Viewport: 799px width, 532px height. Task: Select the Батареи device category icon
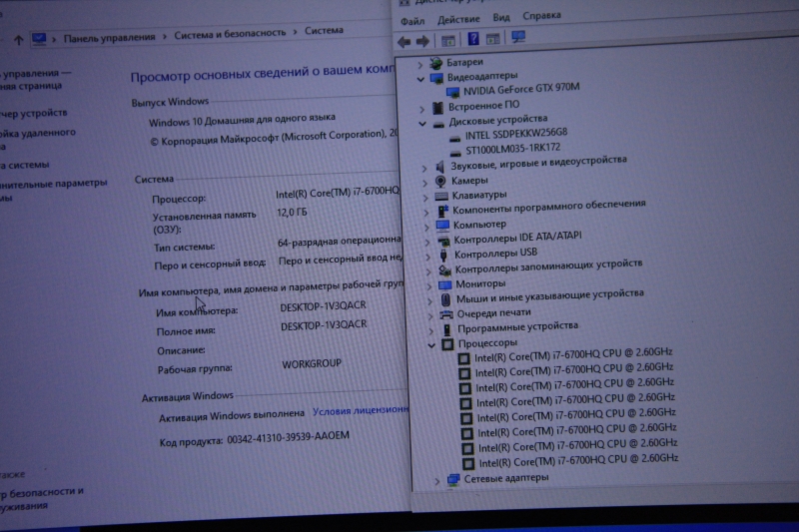tap(435, 63)
